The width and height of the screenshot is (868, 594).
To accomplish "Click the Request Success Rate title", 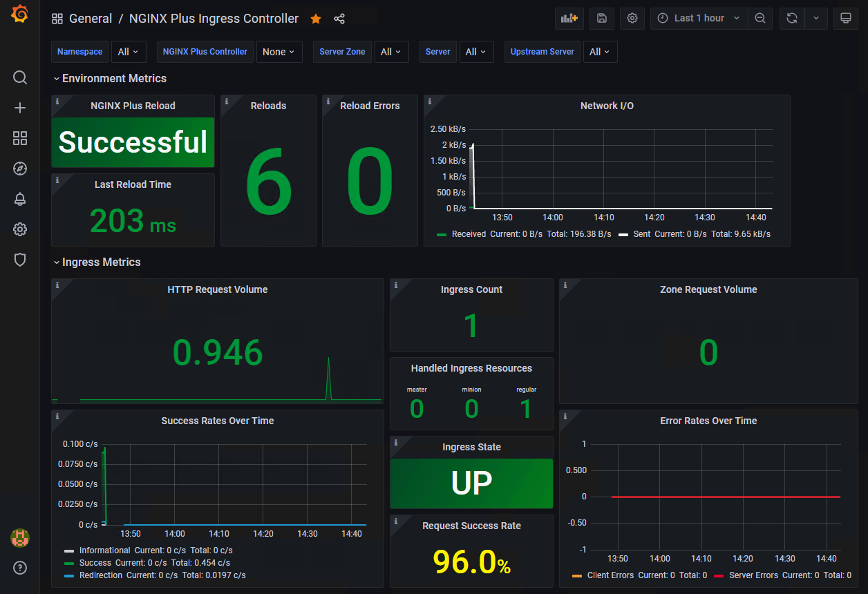I will pos(471,526).
